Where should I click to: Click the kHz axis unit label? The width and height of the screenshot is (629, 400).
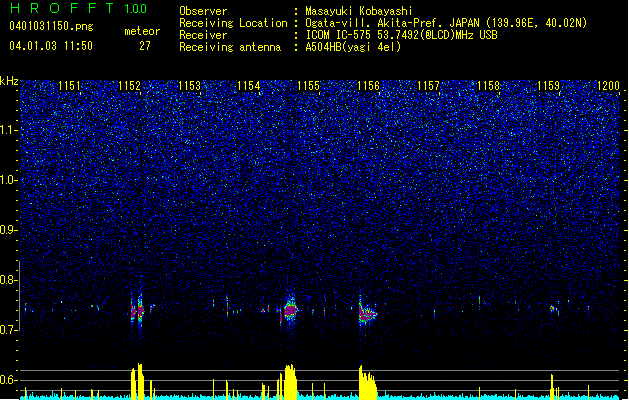tap(9, 81)
